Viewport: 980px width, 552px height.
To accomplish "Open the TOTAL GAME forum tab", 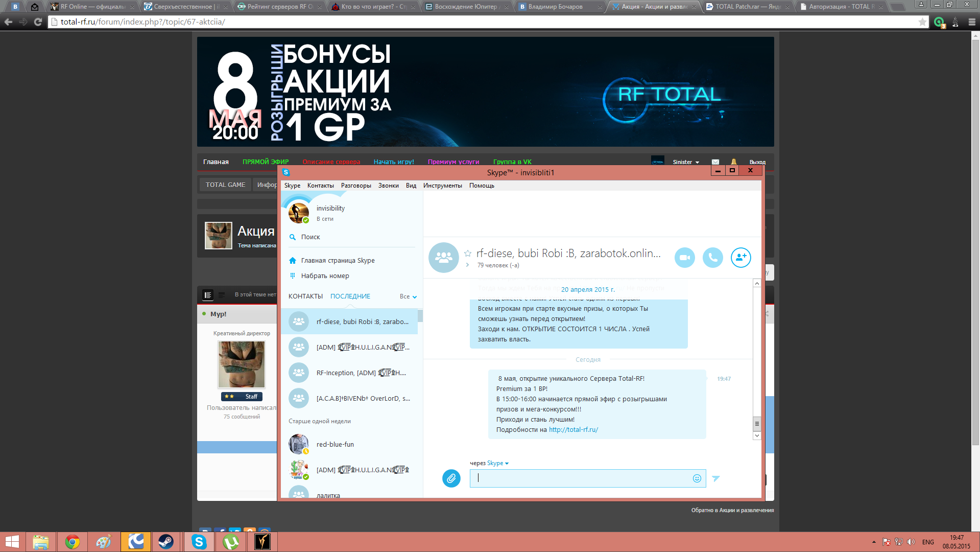I will point(225,185).
